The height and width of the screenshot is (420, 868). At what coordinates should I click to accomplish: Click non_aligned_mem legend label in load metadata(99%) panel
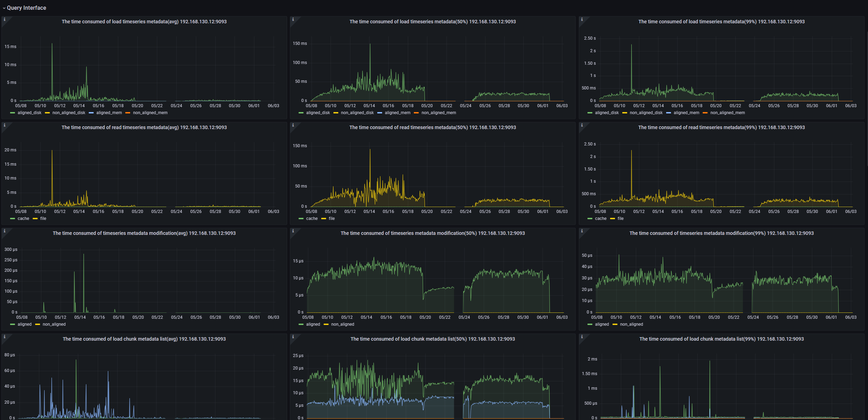[x=727, y=113]
